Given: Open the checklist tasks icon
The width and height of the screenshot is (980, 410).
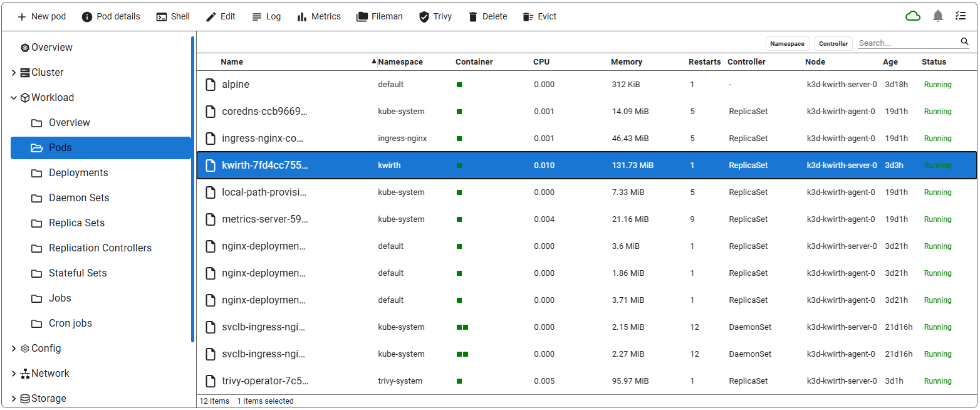Looking at the screenshot, I should (x=961, y=16).
